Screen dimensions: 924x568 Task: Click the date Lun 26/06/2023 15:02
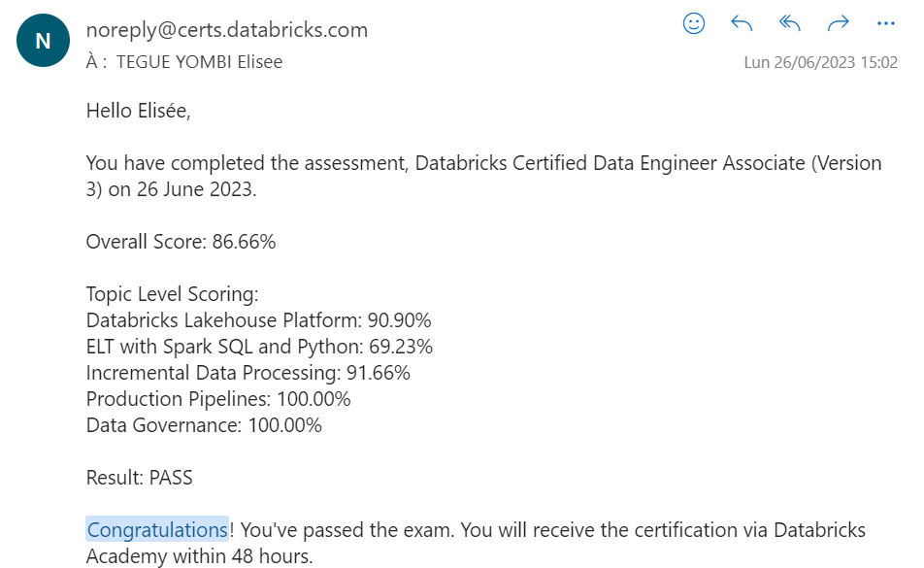click(820, 62)
